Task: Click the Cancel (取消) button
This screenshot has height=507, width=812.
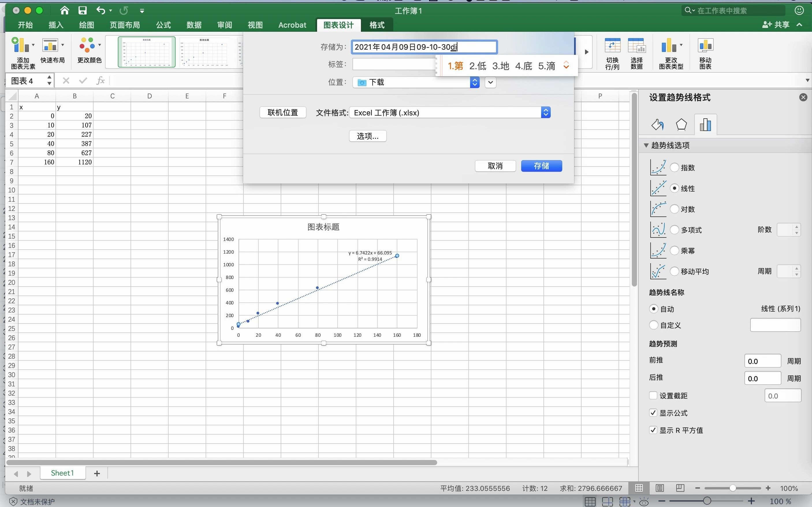Action: (495, 166)
